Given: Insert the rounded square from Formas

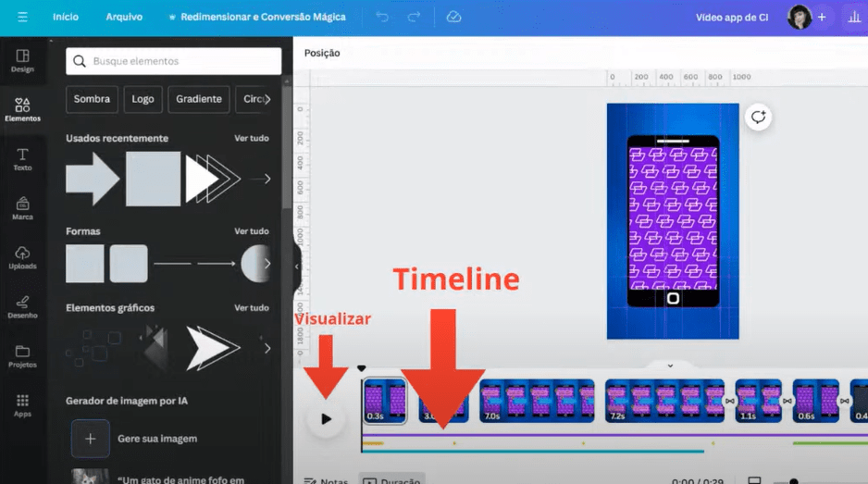Looking at the screenshot, I should click(129, 264).
